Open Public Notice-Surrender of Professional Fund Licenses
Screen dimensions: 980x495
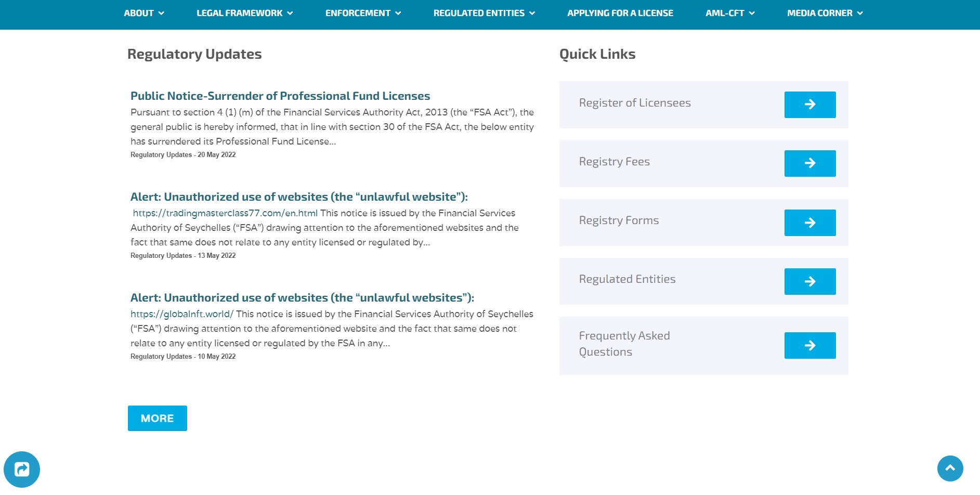pos(280,96)
